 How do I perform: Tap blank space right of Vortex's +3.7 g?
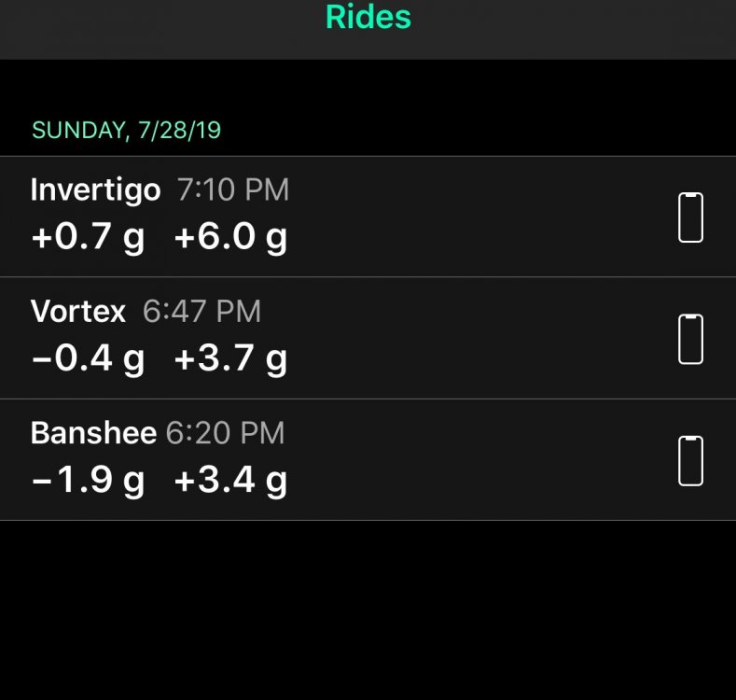coord(466,359)
